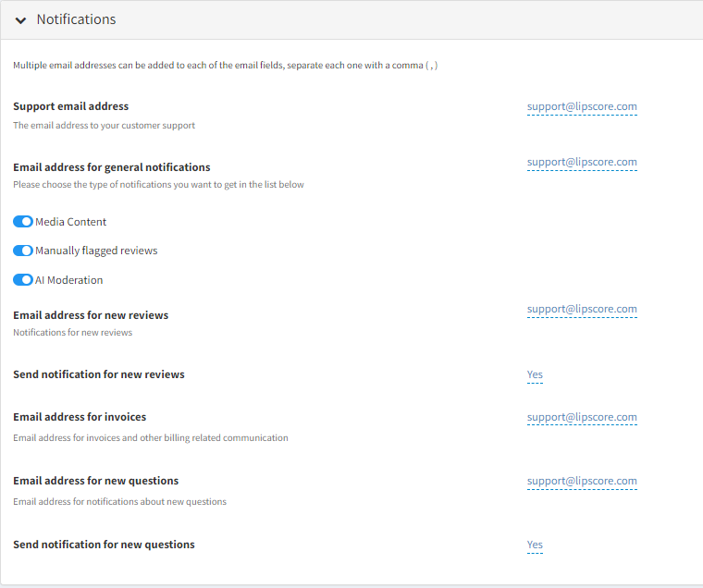Change 'Yes' for new reviews notification
Image resolution: width=703 pixels, height=588 pixels.
tap(535, 375)
